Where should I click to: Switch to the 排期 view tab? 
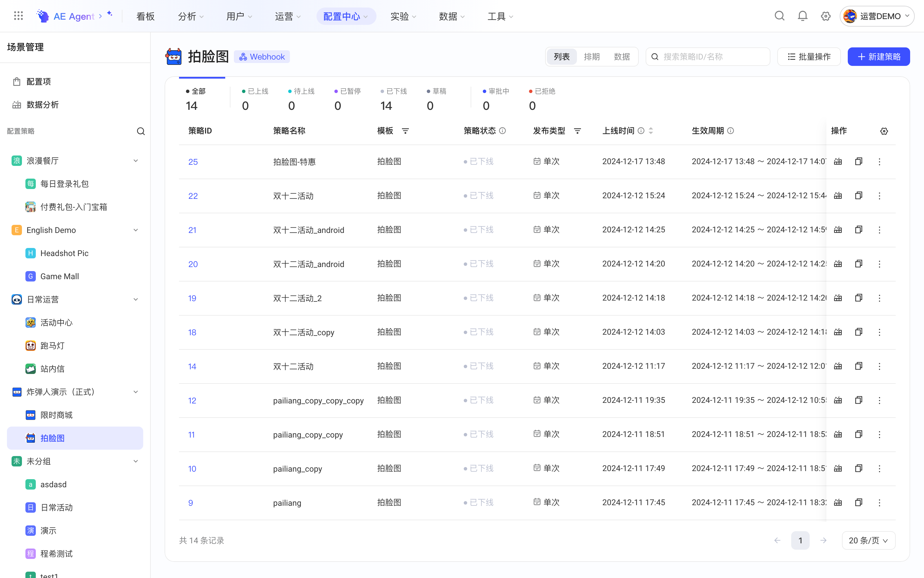(591, 57)
